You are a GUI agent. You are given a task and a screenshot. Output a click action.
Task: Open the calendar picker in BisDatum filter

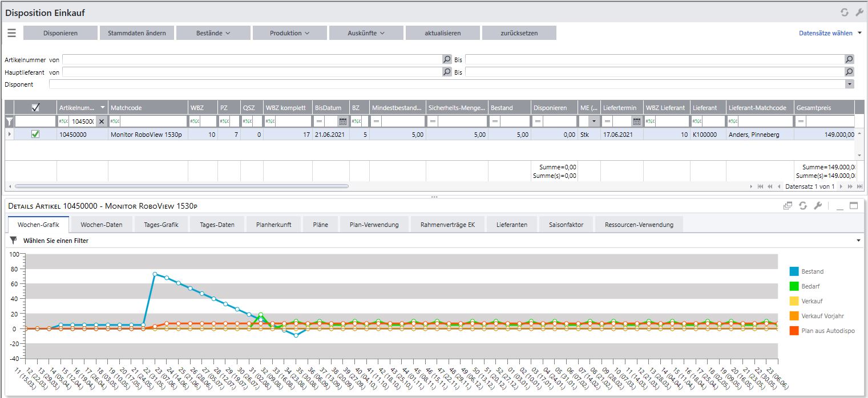coord(343,121)
